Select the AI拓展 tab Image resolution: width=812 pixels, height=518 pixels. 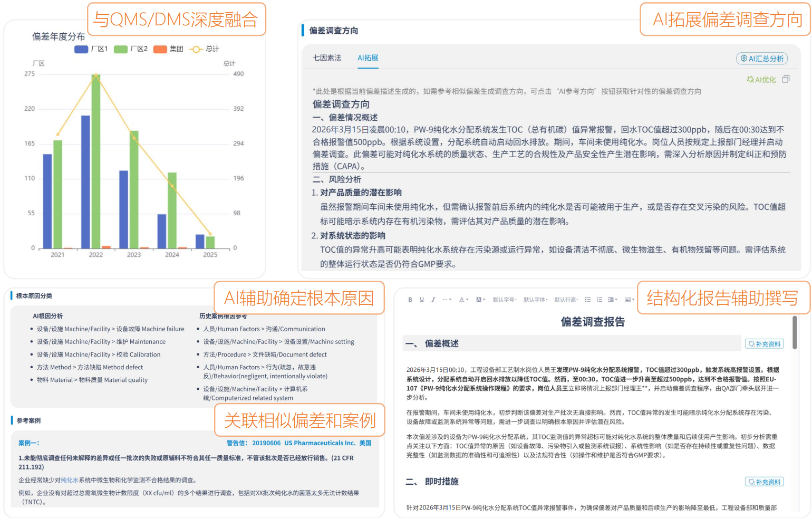[x=368, y=58]
